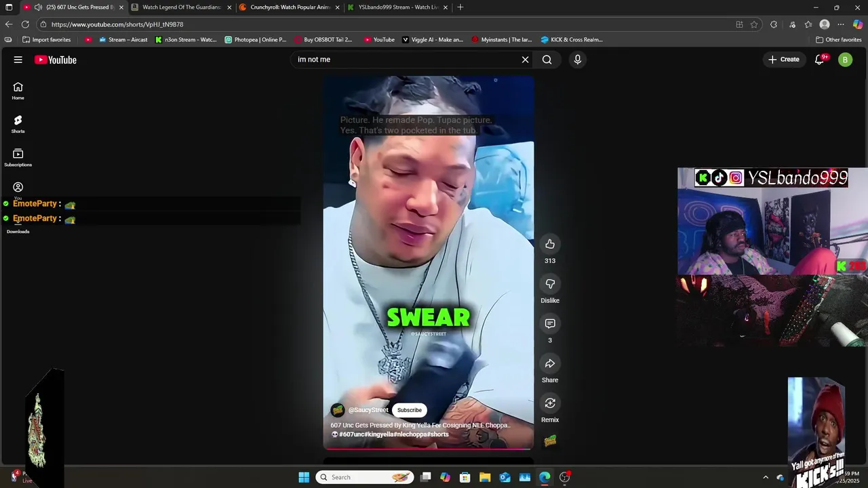The width and height of the screenshot is (868, 488).
Task: Dislike this Short with thumbs down
Action: [x=550, y=284]
